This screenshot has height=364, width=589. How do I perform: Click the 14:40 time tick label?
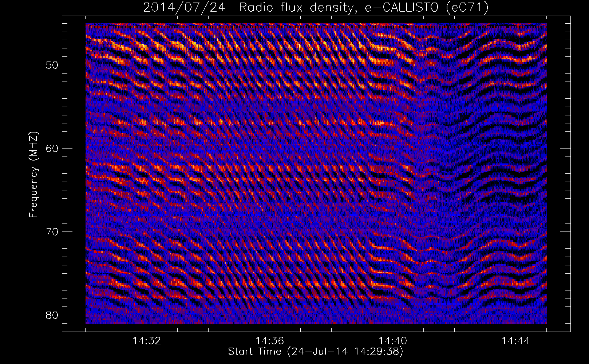click(x=393, y=341)
